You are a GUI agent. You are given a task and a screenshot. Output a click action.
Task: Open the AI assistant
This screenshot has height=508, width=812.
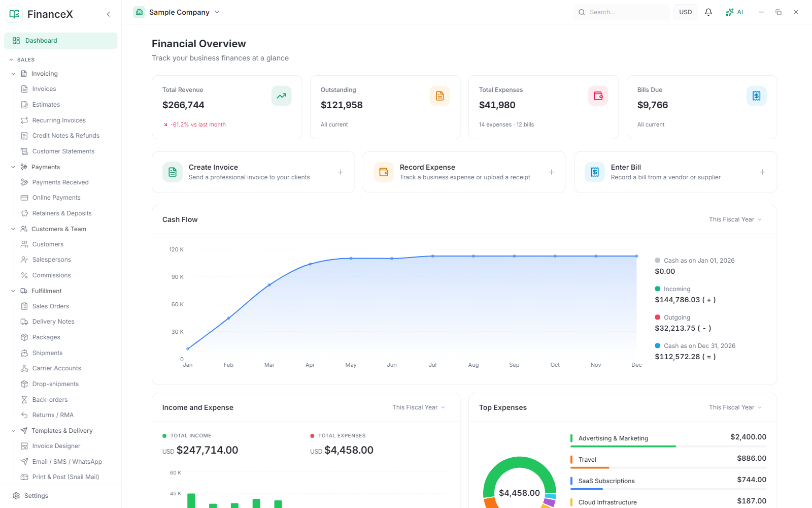[x=734, y=12]
